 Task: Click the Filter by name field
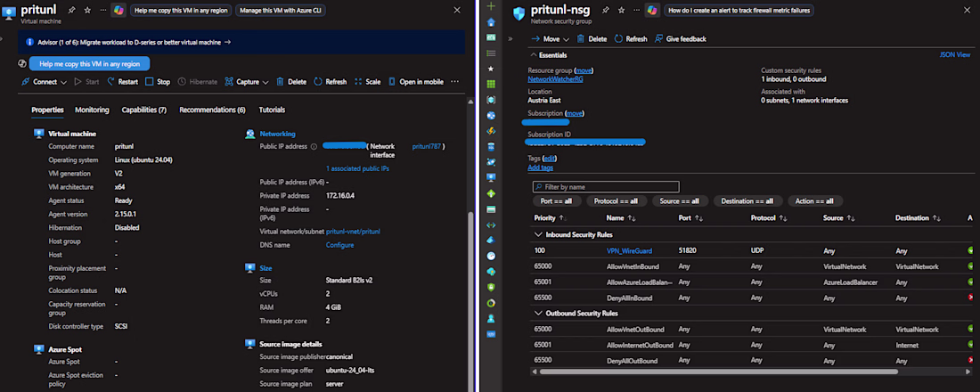pos(606,187)
